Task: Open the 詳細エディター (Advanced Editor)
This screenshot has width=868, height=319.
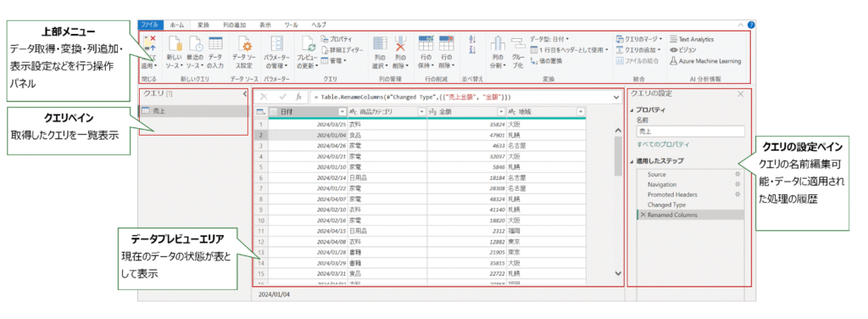Action: pyautogui.click(x=342, y=50)
